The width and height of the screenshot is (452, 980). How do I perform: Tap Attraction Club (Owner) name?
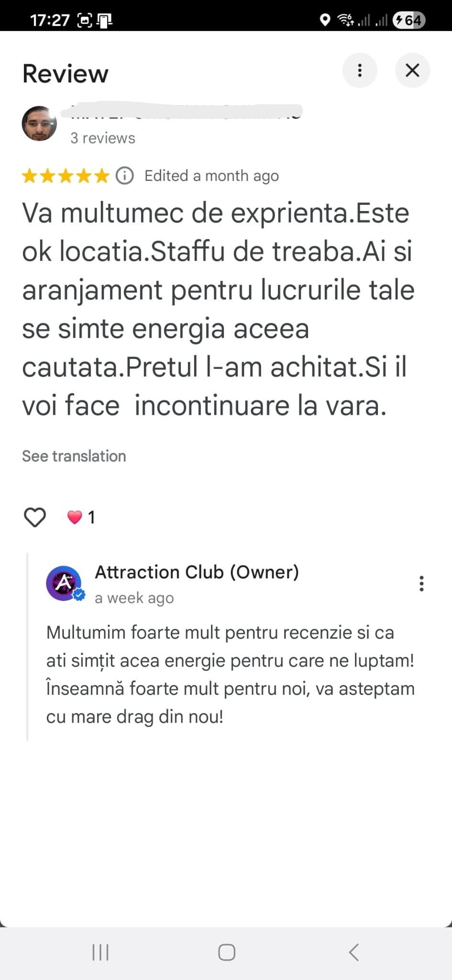coord(197,572)
